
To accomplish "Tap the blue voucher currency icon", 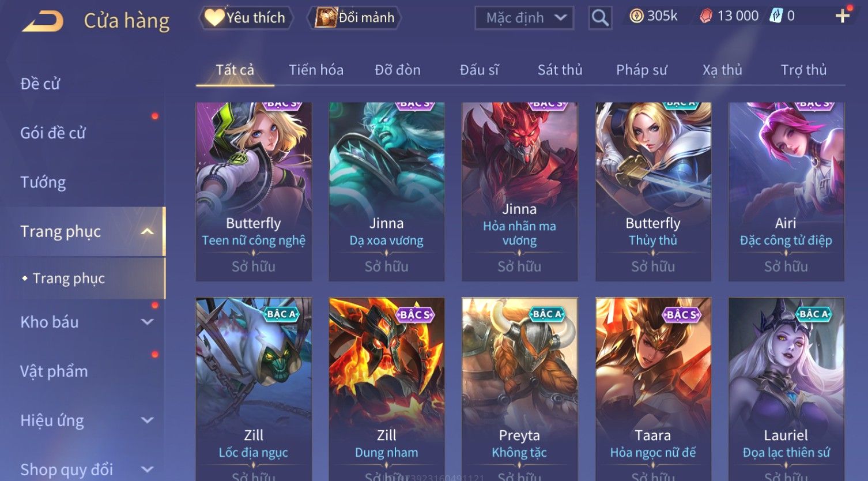I will coord(776,16).
